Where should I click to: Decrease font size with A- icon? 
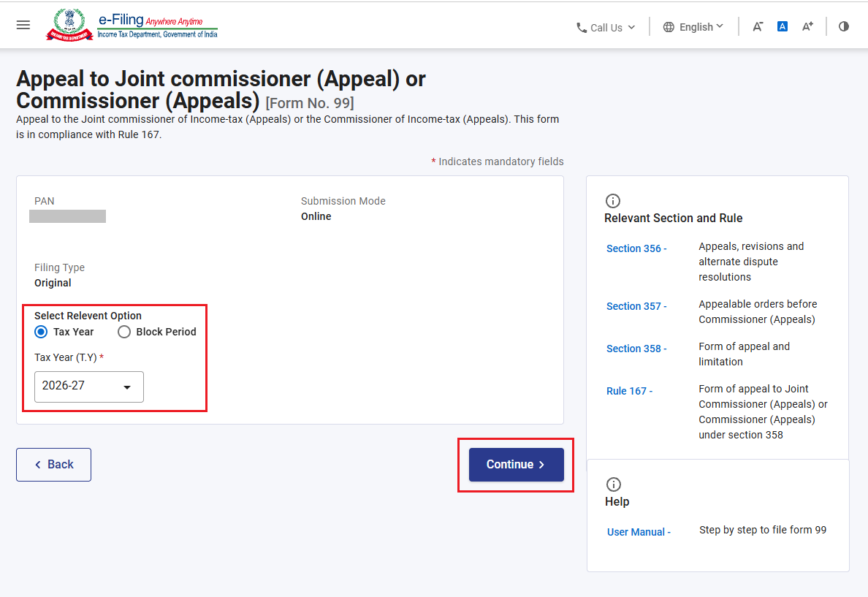(757, 26)
